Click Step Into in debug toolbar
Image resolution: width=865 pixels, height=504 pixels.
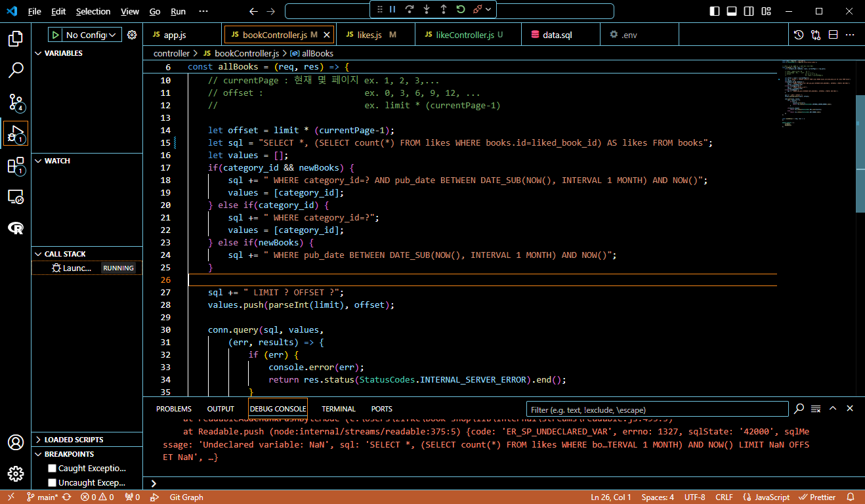[427, 9]
